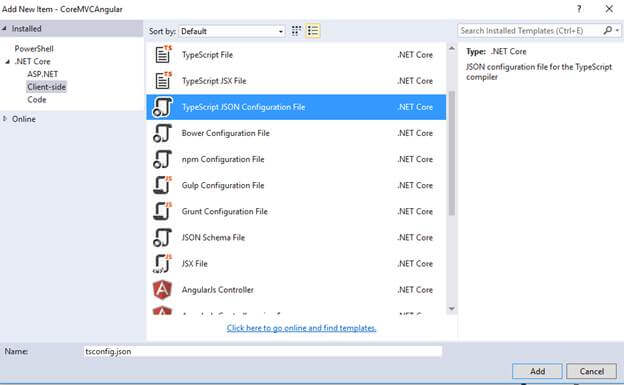
Task: Collapse the Installed section
Action: 4,28
